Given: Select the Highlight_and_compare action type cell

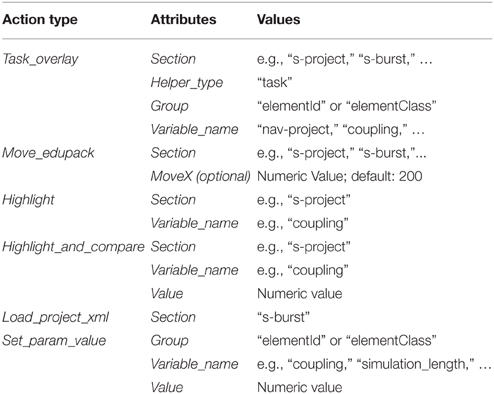Looking at the screenshot, I should pos(73,247).
